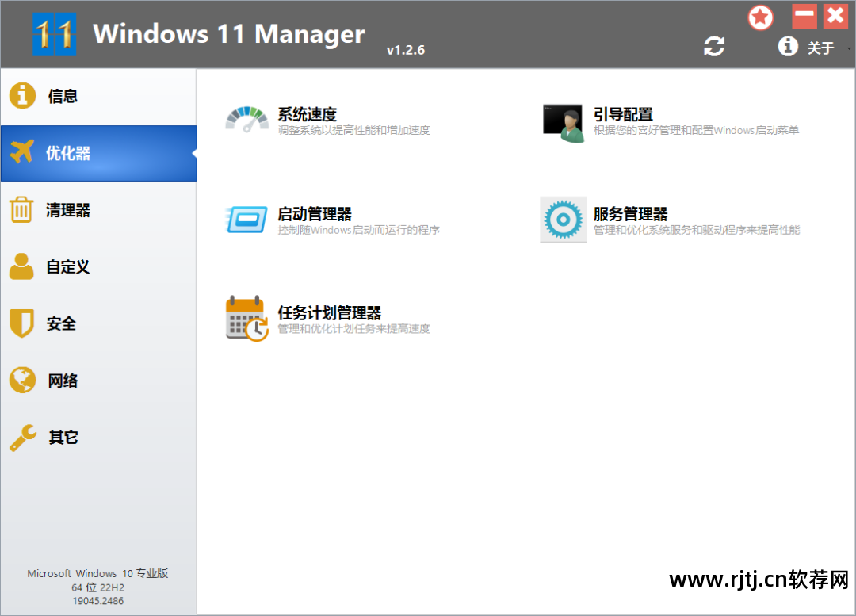The image size is (856, 616).
Task: Click the description 根据您的喜好管理和配置Windows启动菜单
Action: tap(696, 131)
